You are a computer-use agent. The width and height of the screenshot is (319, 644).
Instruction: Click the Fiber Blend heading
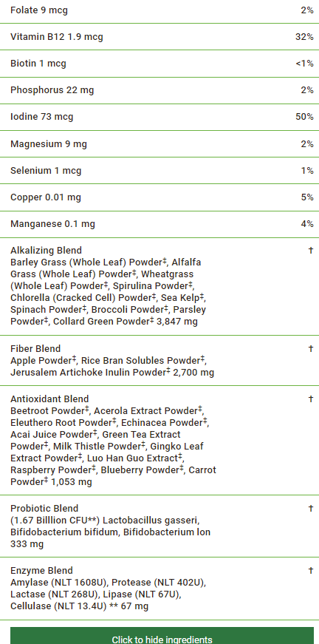tap(35, 349)
